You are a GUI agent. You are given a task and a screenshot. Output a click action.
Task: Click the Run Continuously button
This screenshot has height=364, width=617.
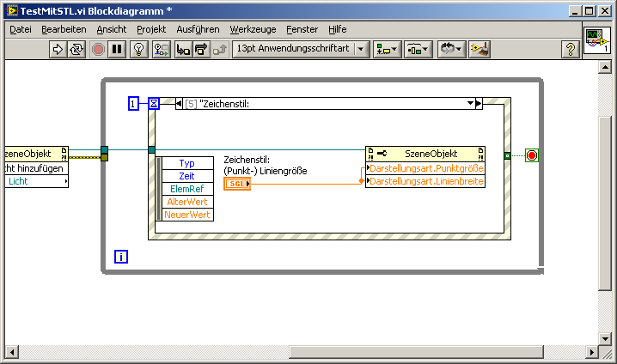coord(76,50)
